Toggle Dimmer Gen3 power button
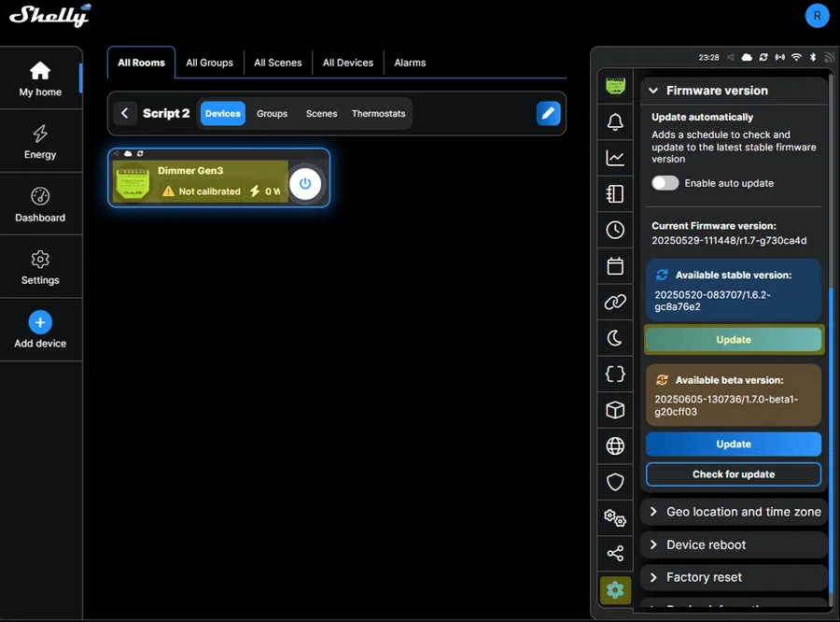The width and height of the screenshot is (840, 622). coord(305,183)
